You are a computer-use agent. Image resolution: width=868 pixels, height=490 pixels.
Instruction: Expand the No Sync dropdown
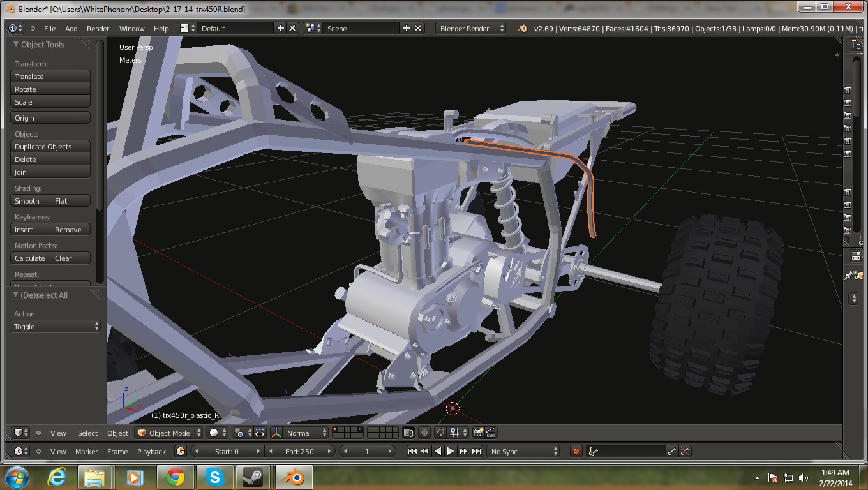[523, 451]
